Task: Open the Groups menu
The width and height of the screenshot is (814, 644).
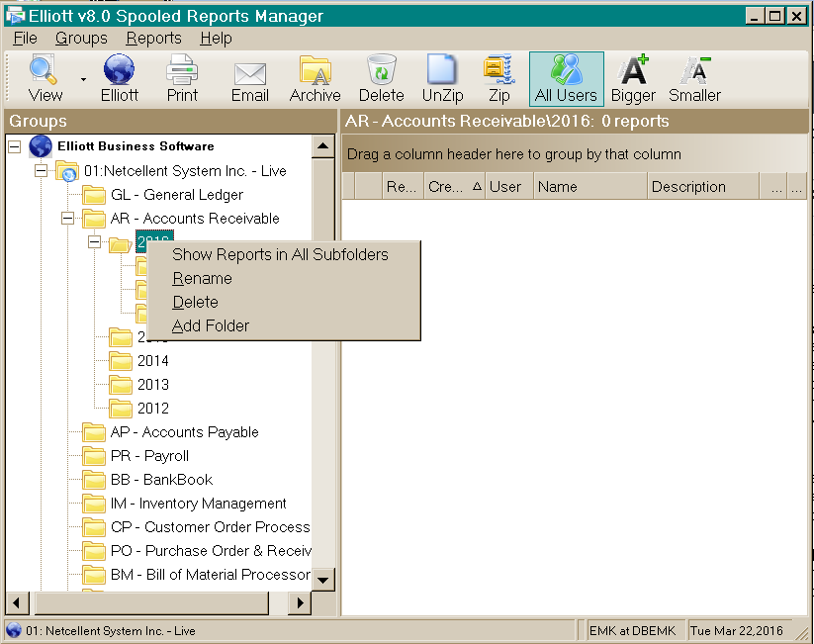Action: coord(81,38)
